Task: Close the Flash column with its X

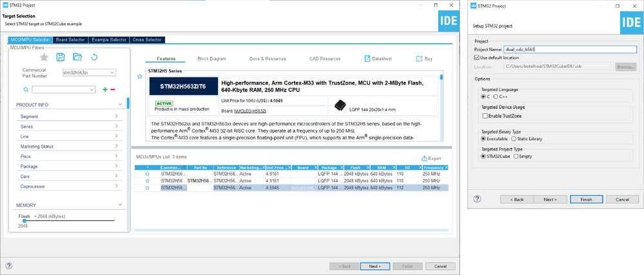Action: point(368,168)
